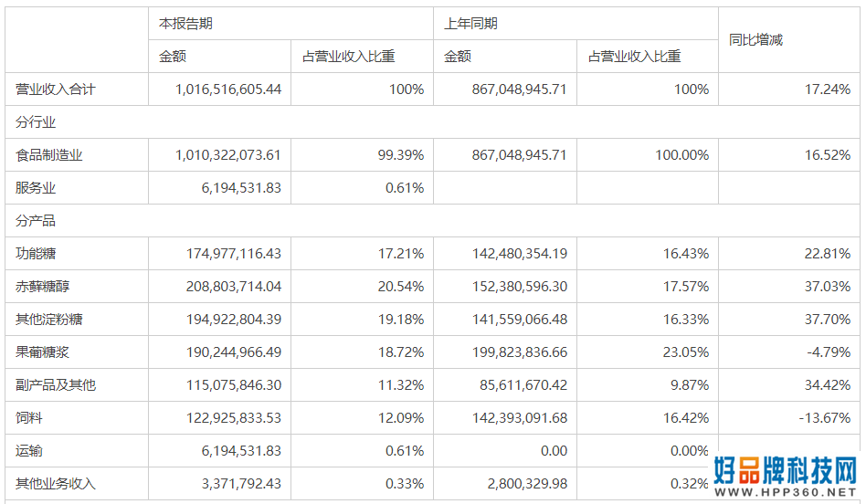This screenshot has height=504, width=866.
Task: Click the 分产品 section row
Action: (432, 221)
